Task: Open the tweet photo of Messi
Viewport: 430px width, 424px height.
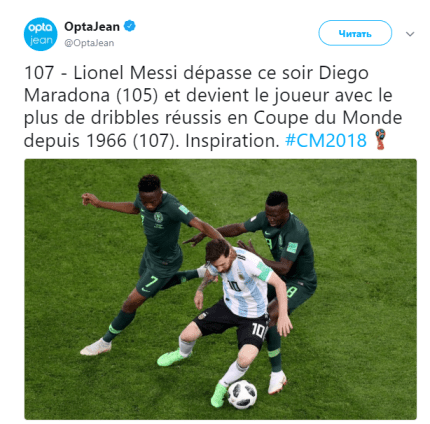Action: 220,289
